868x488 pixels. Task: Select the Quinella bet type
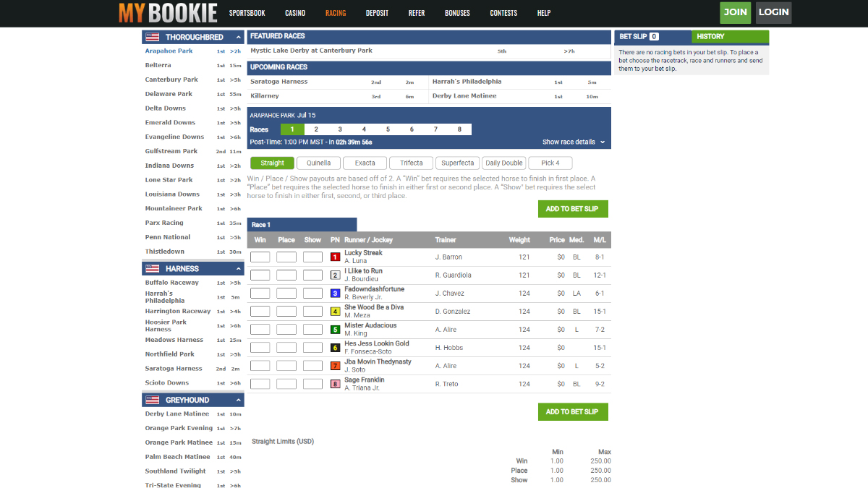pos(319,163)
